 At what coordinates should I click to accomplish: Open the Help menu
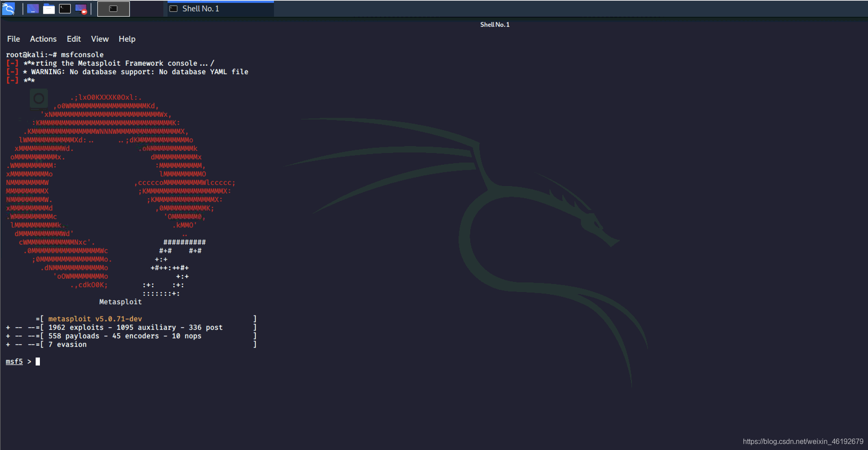click(x=127, y=39)
